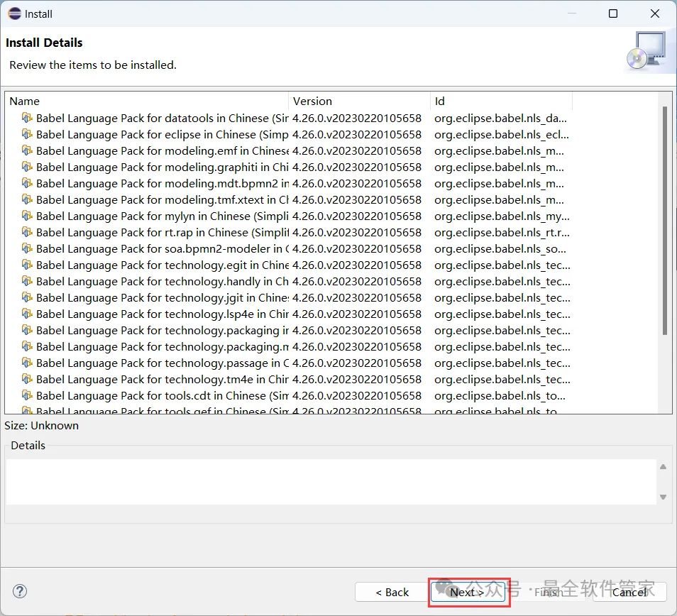Click icon beside modeling.tmf.xtext language pack
Screen dimensions: 677x616
point(27,199)
